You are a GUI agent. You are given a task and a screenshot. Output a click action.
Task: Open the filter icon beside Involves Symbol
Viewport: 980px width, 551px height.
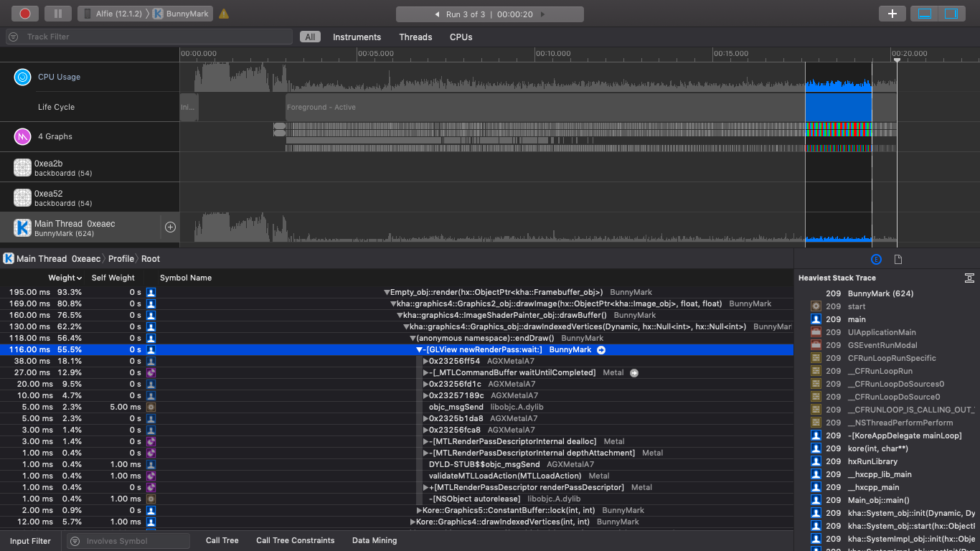coord(75,541)
